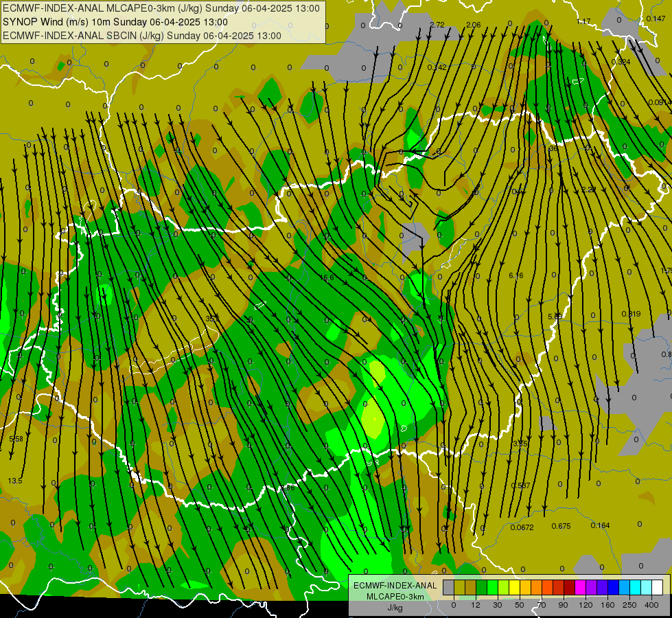
Task: Select the magenta legend swatch before 120
Action: [x=581, y=587]
